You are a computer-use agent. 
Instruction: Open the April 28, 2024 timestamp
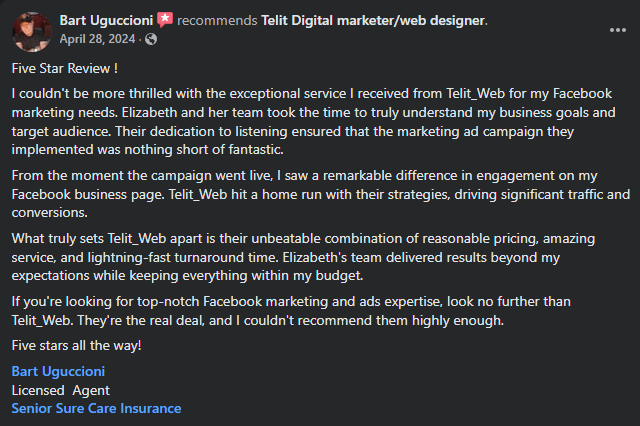[x=97, y=39]
